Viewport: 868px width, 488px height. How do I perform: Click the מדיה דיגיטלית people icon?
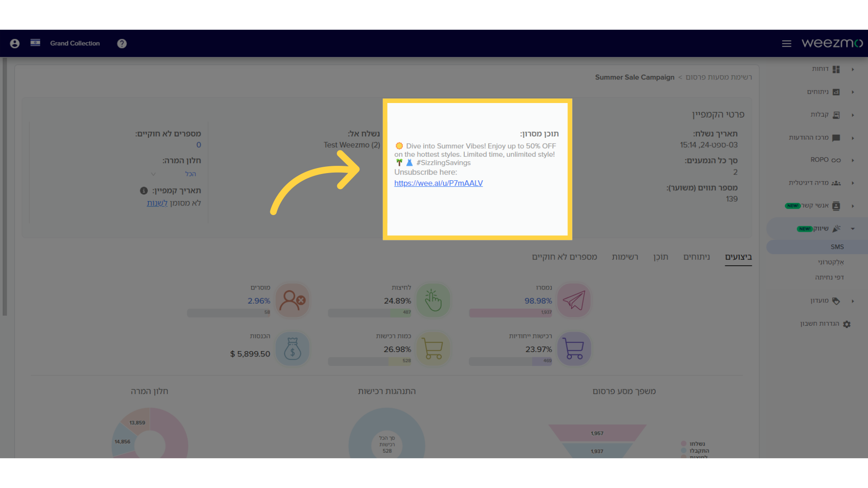[x=836, y=183]
